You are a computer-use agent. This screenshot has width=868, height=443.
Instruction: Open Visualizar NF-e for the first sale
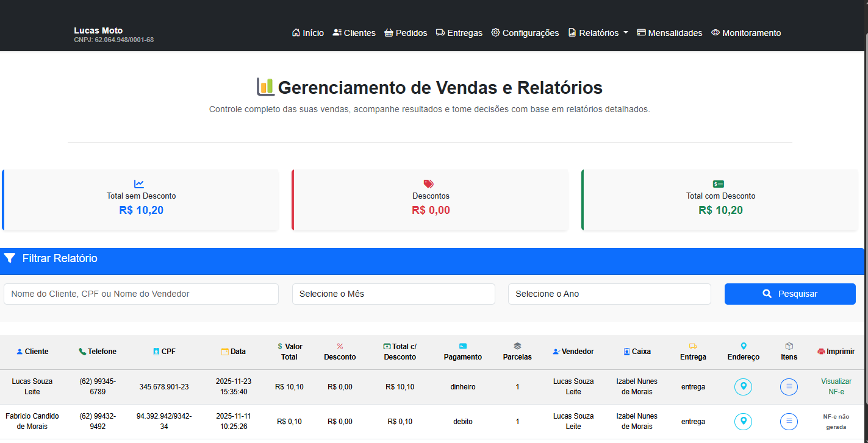point(836,386)
